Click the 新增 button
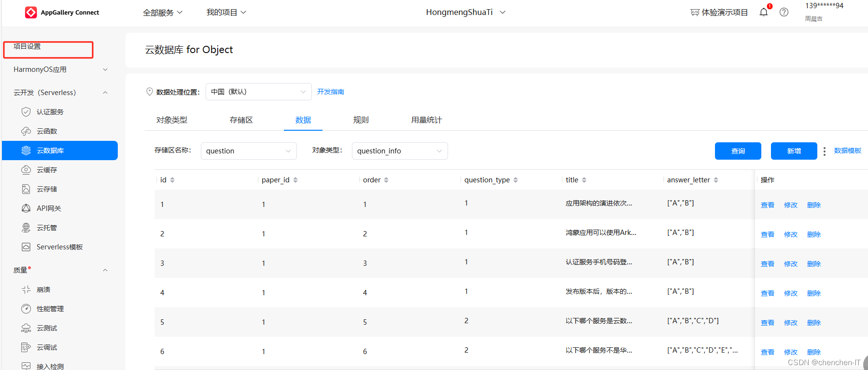868x370 pixels. pyautogui.click(x=794, y=151)
